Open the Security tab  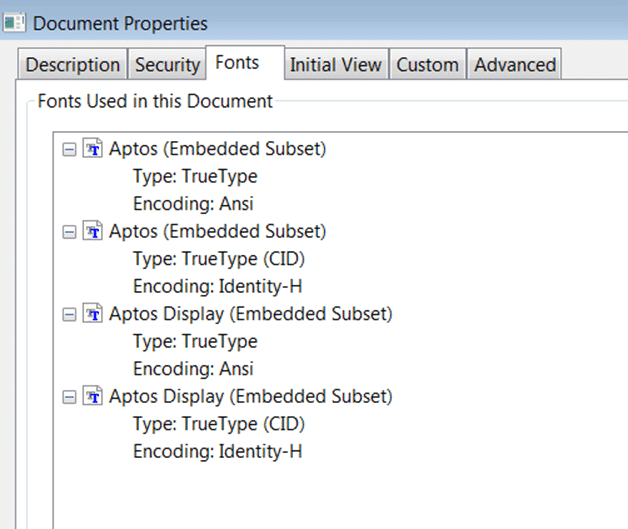click(167, 64)
